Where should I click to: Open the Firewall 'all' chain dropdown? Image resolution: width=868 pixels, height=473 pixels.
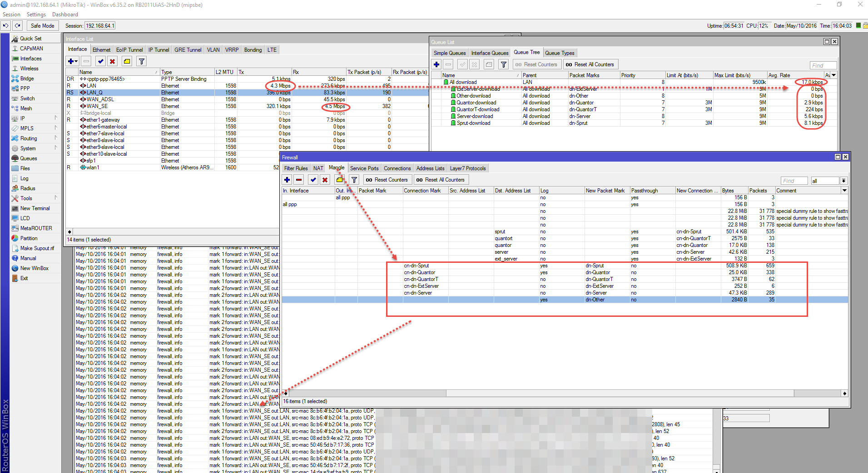point(843,181)
